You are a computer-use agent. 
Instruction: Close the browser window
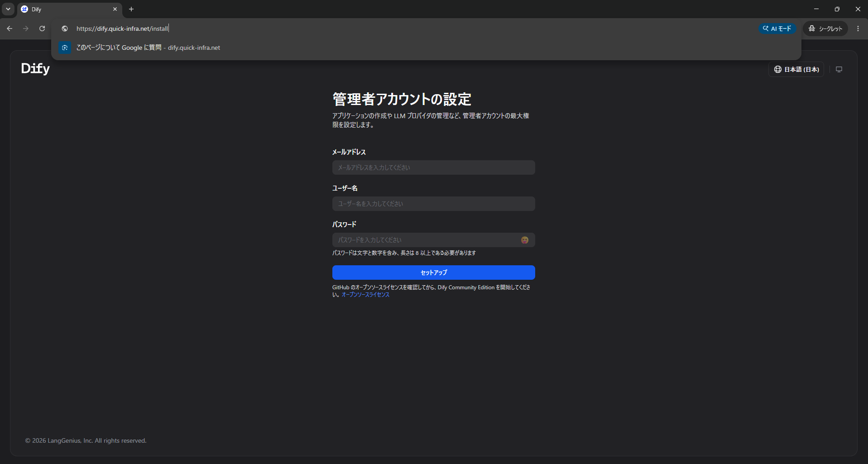(x=858, y=9)
